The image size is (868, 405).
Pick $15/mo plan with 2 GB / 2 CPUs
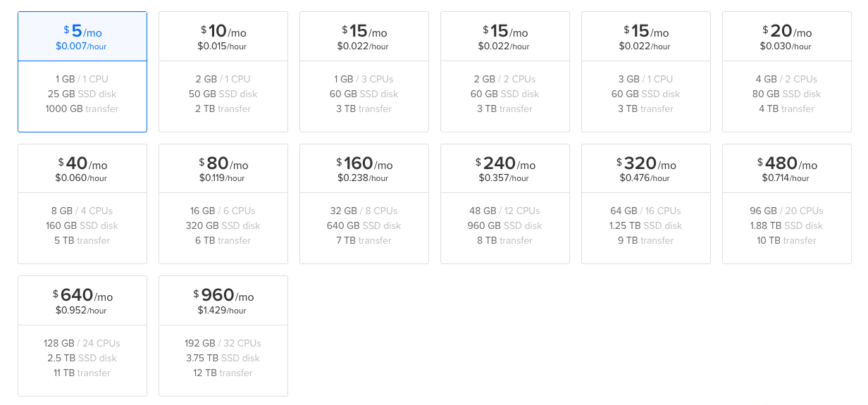505,72
